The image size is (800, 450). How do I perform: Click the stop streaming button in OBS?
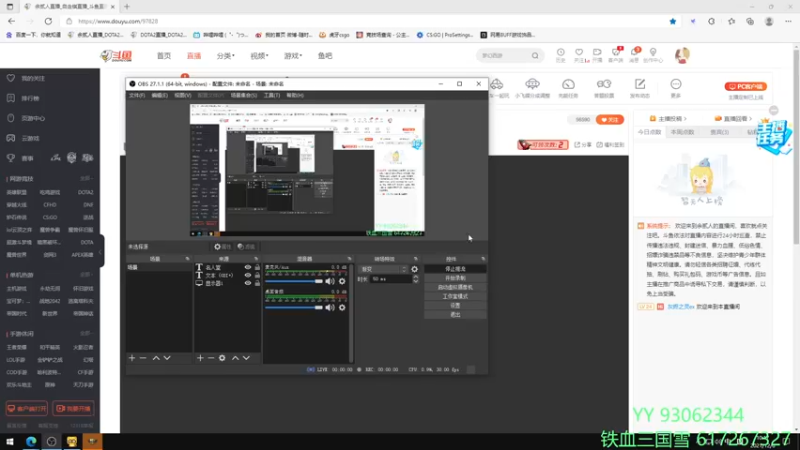[x=455, y=269]
